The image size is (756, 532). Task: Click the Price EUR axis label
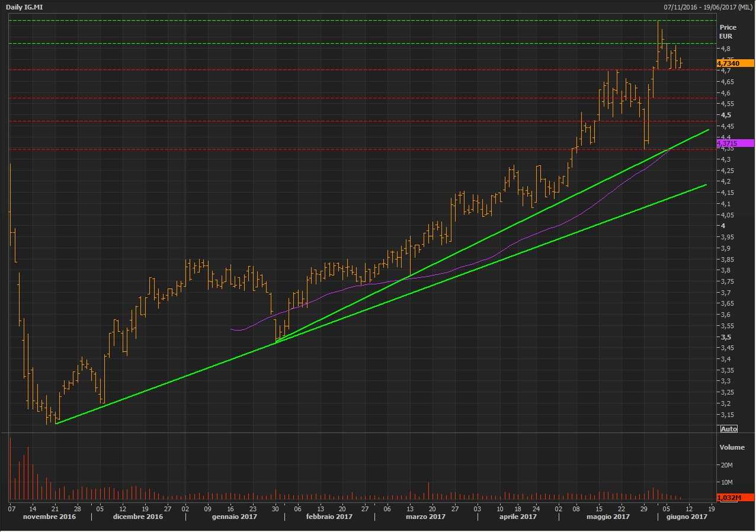pyautogui.click(x=727, y=31)
